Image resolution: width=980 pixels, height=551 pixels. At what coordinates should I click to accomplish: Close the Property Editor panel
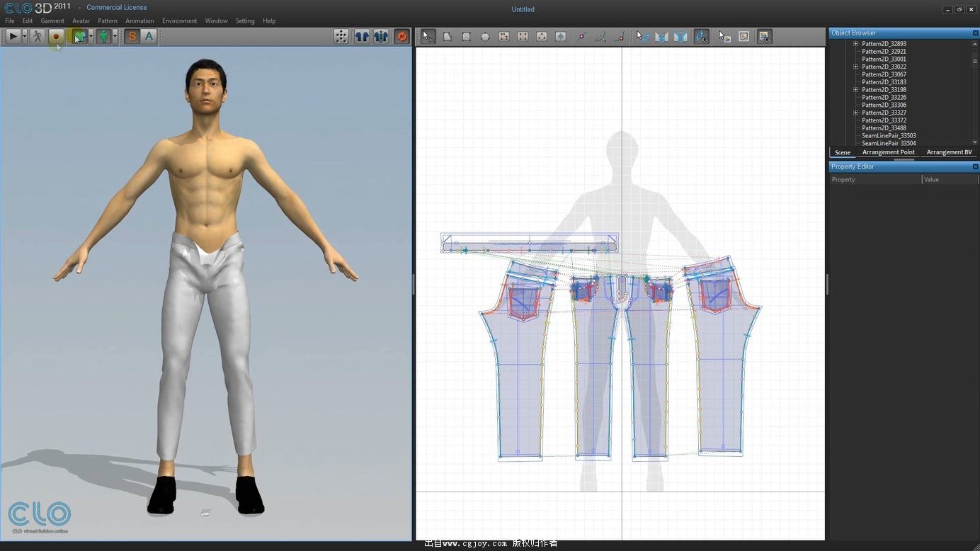(x=975, y=166)
